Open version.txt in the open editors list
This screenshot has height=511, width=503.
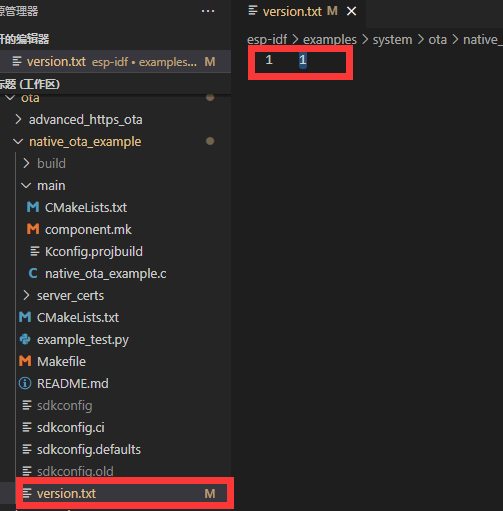pyautogui.click(x=115, y=62)
